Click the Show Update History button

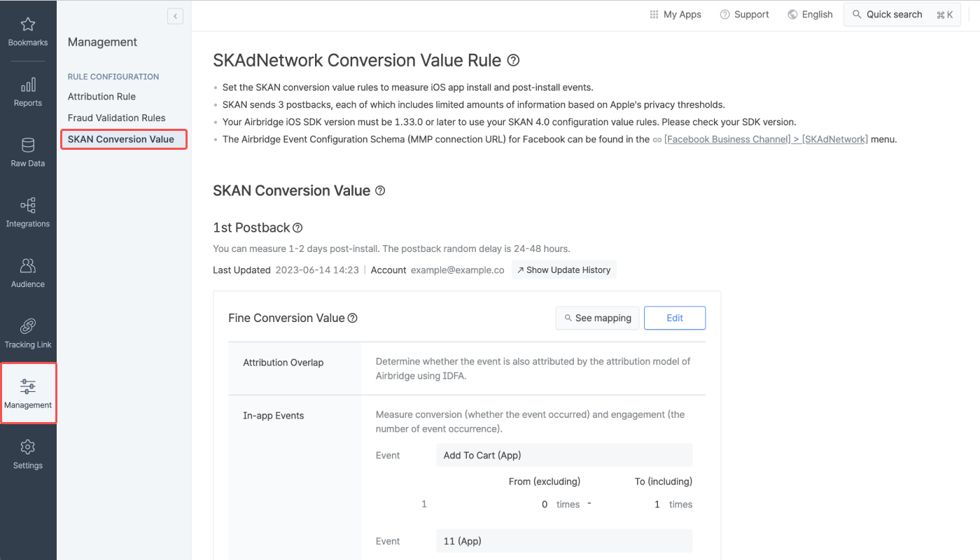[563, 269]
